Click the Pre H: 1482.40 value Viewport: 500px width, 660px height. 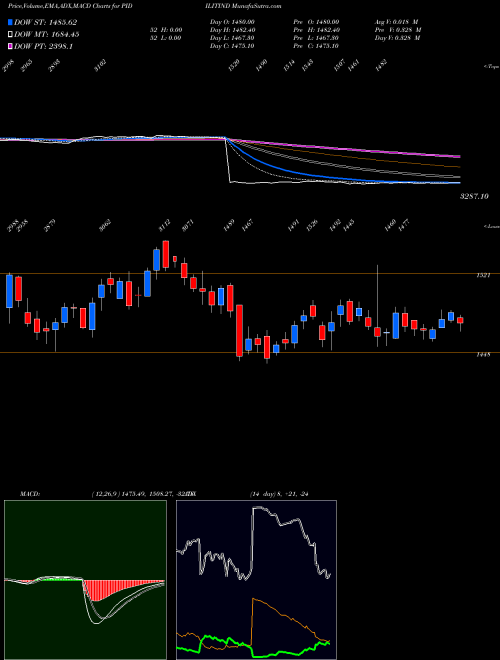pos(316,30)
